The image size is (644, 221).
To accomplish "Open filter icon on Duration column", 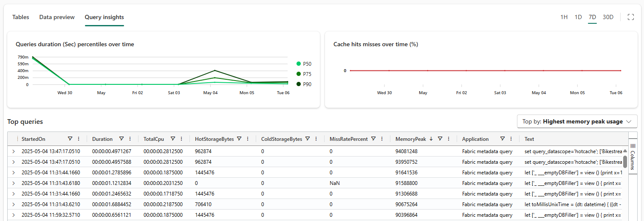I will point(121,139).
